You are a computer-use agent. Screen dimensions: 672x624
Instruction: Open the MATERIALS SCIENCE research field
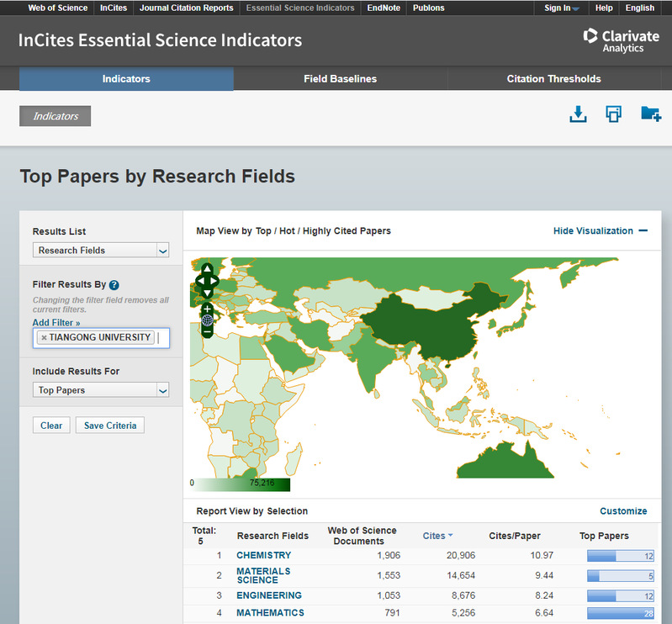tap(263, 575)
